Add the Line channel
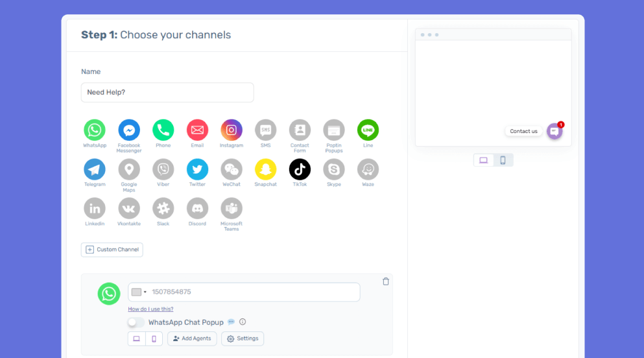Image resolution: width=644 pixels, height=358 pixels. (x=368, y=130)
